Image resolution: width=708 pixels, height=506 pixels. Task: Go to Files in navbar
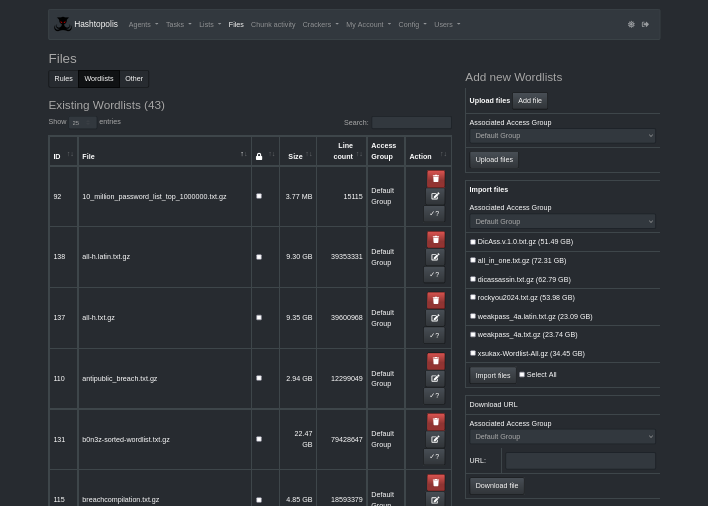pos(236,24)
